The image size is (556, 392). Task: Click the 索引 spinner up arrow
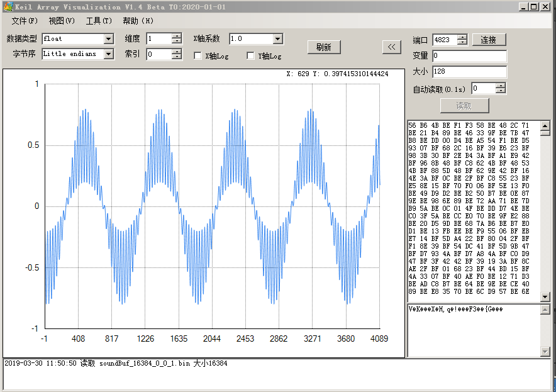pos(175,52)
